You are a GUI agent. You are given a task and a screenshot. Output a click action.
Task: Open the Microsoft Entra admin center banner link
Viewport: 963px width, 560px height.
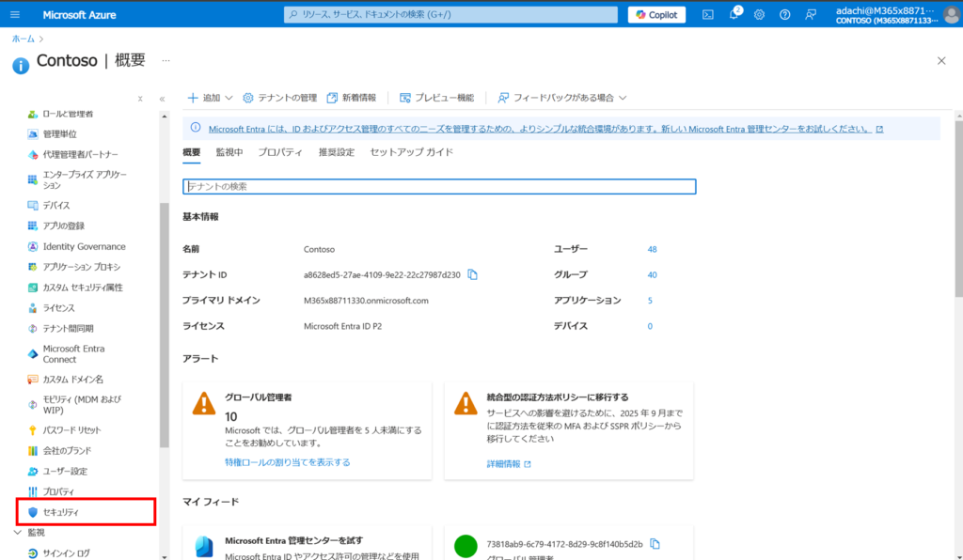[x=545, y=130]
